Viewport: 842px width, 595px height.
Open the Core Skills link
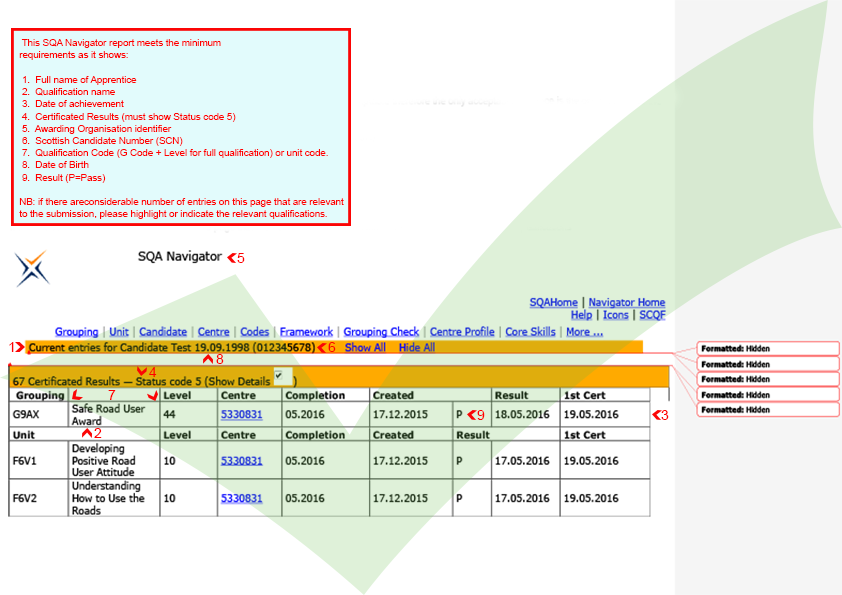(530, 332)
